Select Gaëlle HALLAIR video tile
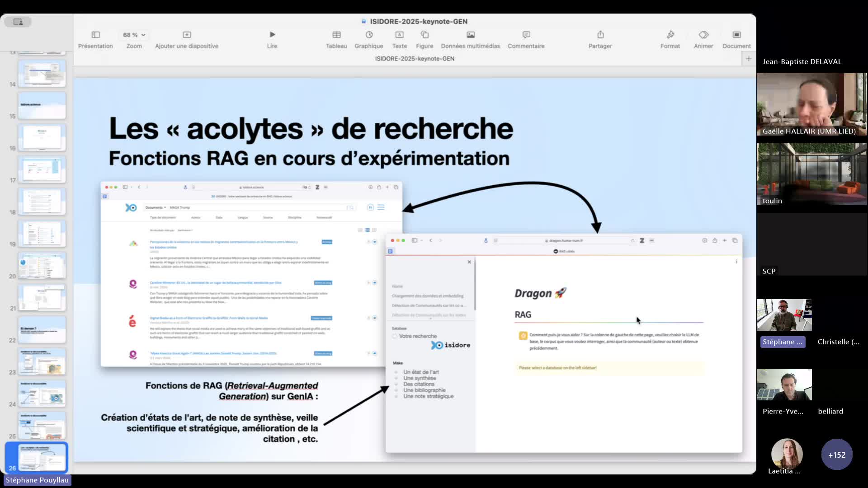Screen dimensions: 868x488 coord(812,104)
